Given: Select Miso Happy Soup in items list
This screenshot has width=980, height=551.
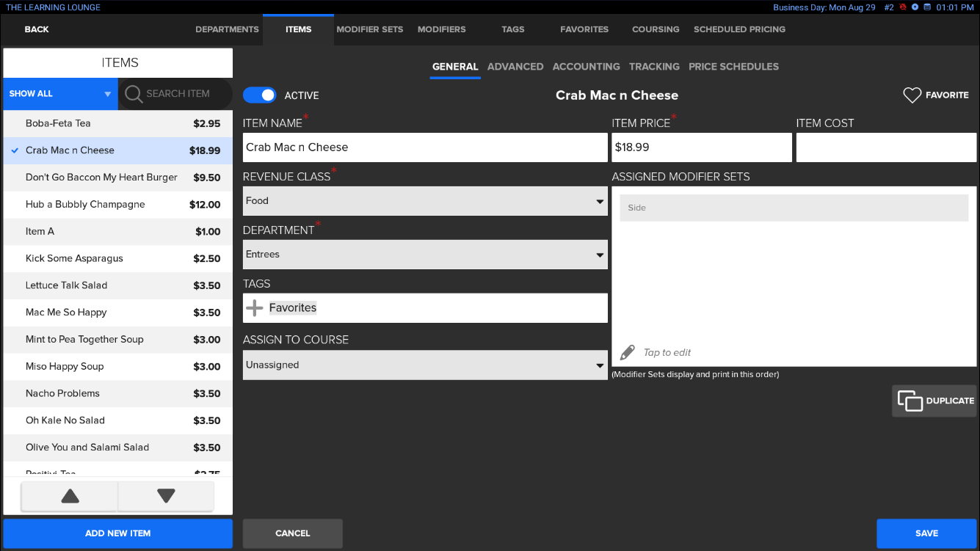Looking at the screenshot, I should click(x=117, y=366).
